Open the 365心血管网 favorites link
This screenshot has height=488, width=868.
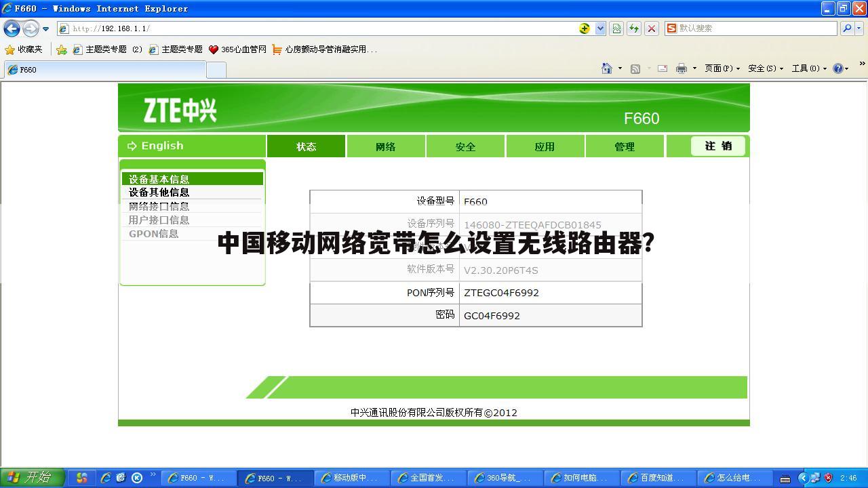(237, 49)
